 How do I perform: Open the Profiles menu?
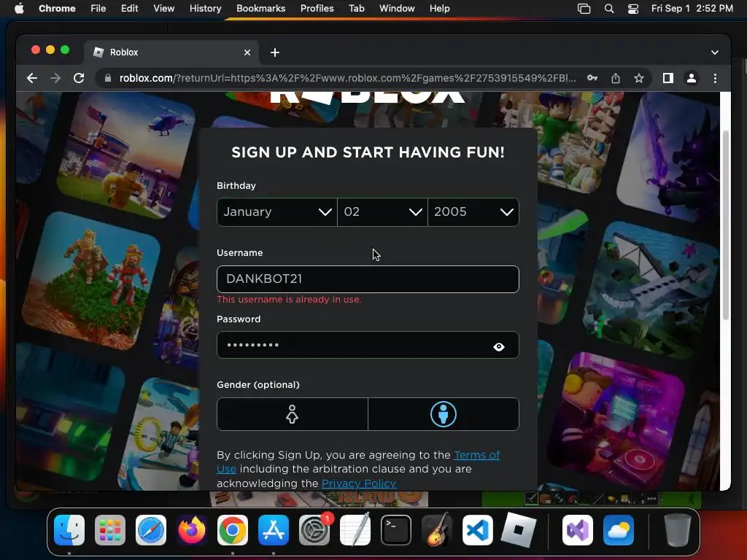[x=317, y=9]
